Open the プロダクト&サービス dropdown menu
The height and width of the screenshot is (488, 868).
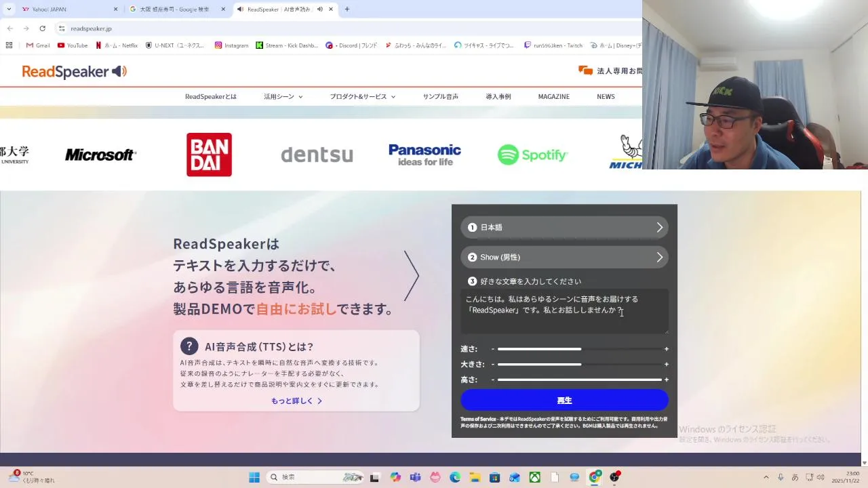click(x=363, y=97)
